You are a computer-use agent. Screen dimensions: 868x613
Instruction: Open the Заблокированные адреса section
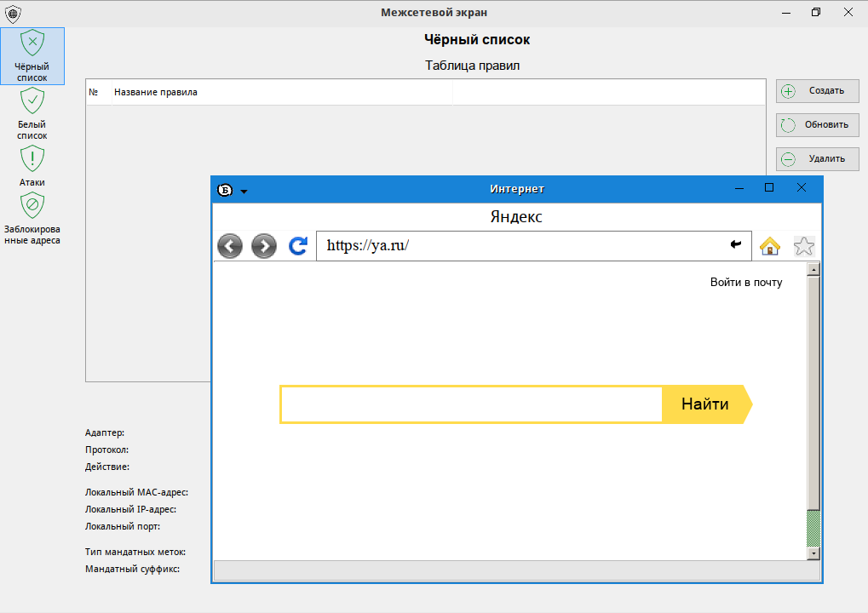pos(32,219)
